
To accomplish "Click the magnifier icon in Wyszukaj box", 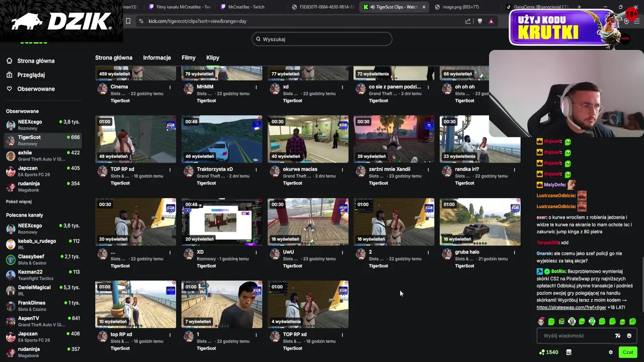I will tap(258, 39).
